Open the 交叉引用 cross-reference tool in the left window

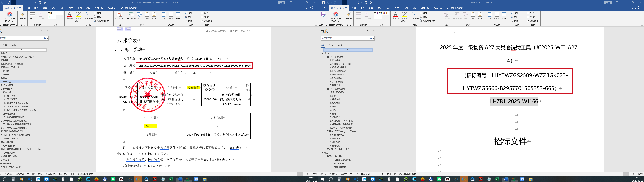click(119, 16)
